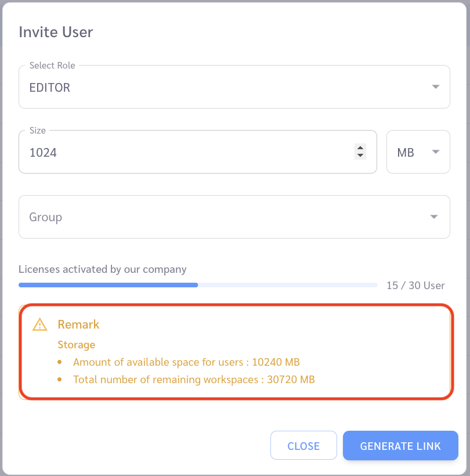Click the available space 10240 MB line
The height and width of the screenshot is (476, 470).
point(186,362)
